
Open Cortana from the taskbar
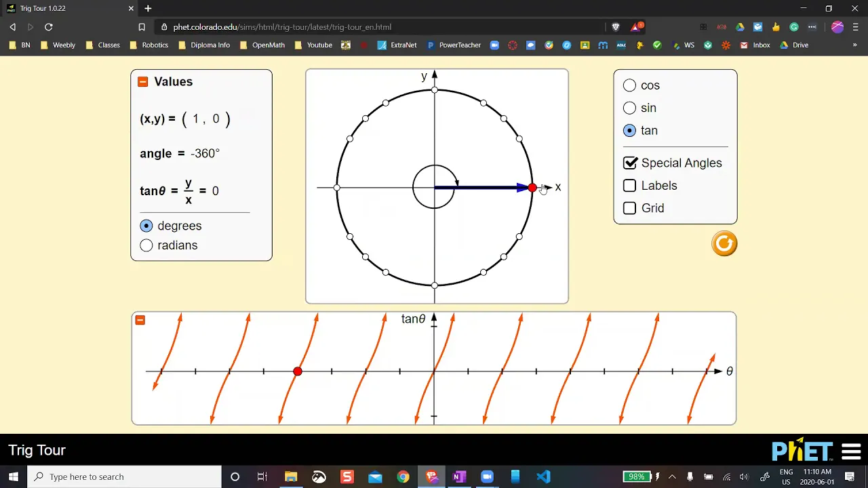coord(235,476)
